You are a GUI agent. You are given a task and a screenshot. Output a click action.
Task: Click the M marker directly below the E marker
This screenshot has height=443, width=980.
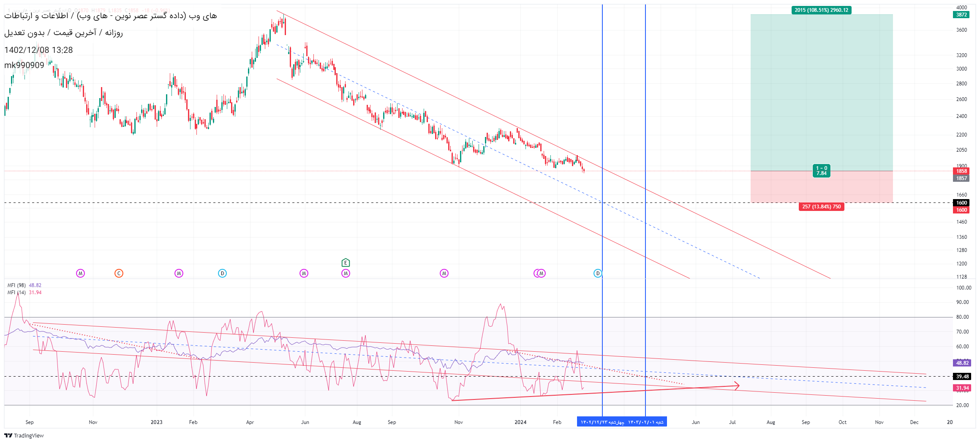click(346, 273)
